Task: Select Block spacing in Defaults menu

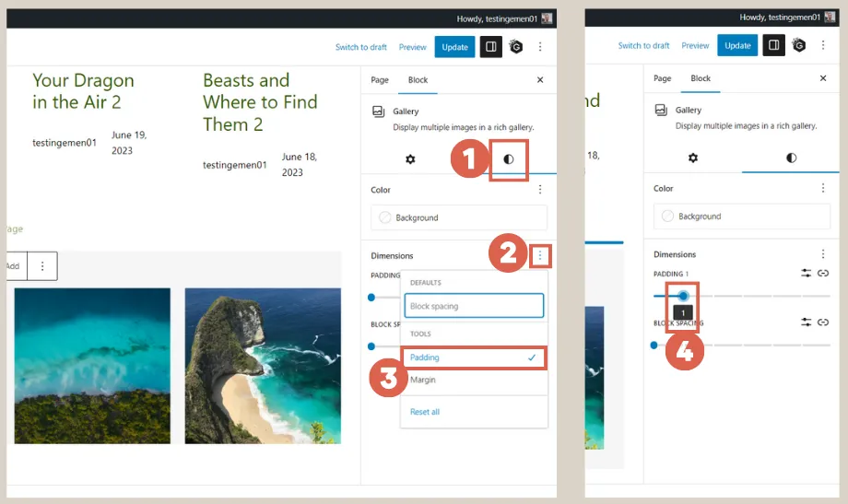Action: click(474, 306)
